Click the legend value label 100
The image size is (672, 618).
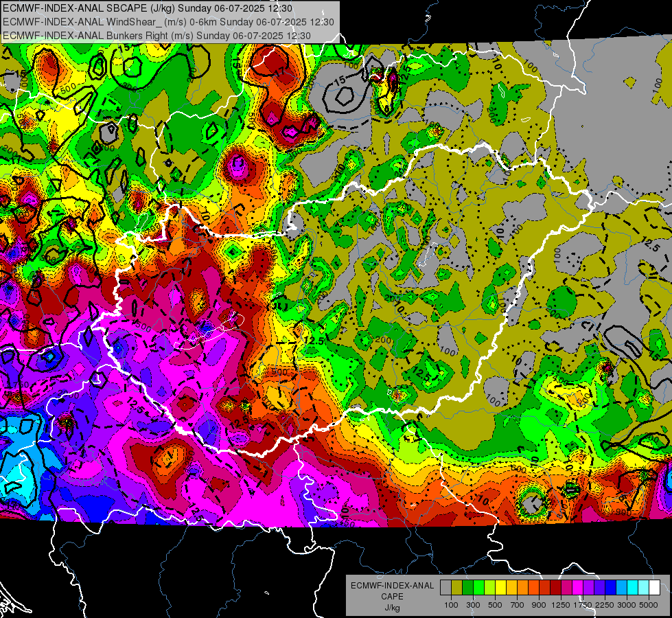click(x=451, y=605)
